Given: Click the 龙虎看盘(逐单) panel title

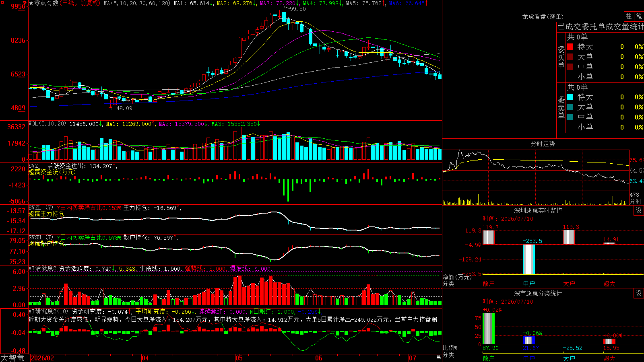Looking at the screenshot, I should coord(543,16).
